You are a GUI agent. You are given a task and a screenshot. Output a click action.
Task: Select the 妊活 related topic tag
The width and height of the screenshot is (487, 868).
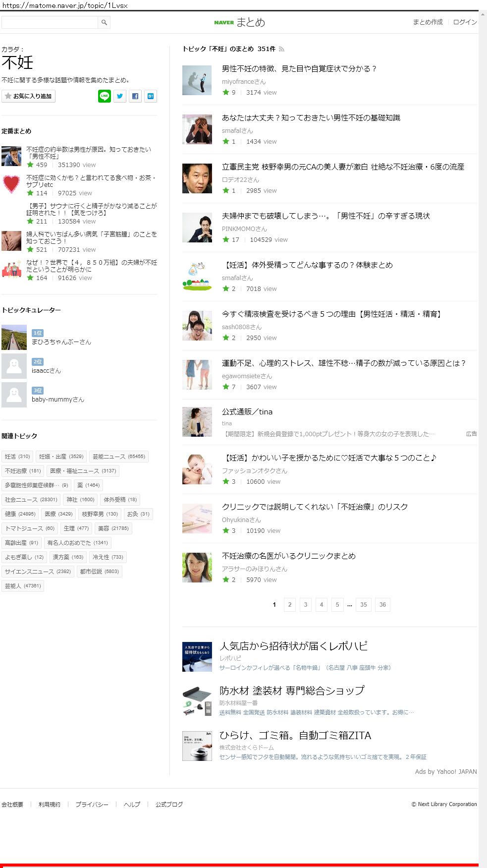tap(17, 457)
